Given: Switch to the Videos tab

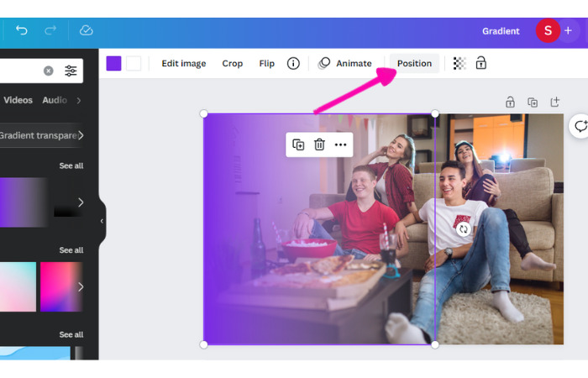Looking at the screenshot, I should coord(18,100).
